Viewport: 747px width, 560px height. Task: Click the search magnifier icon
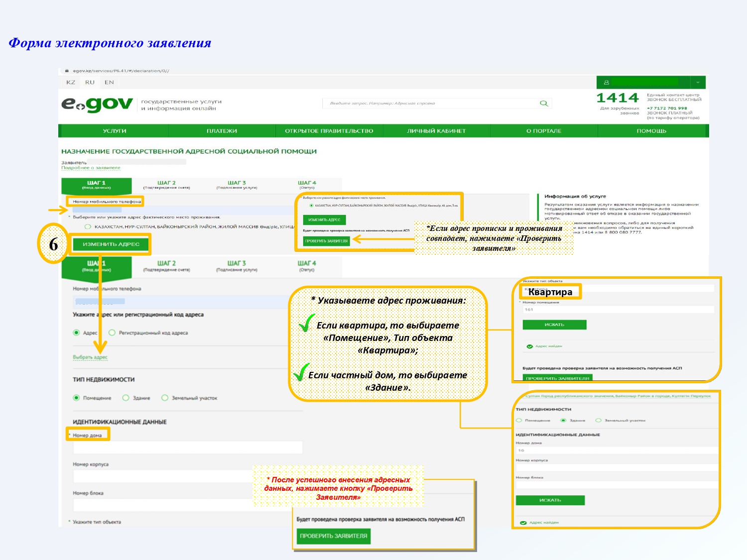click(543, 104)
